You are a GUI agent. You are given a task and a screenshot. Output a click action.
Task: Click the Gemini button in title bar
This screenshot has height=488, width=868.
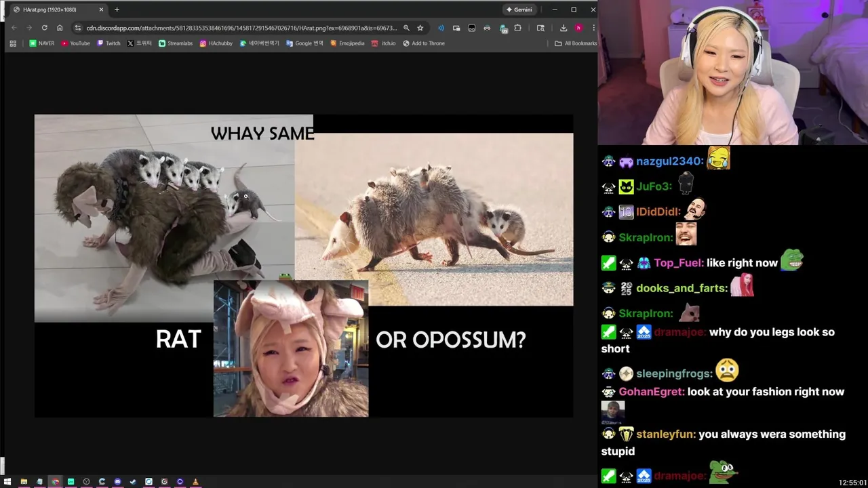click(x=519, y=9)
